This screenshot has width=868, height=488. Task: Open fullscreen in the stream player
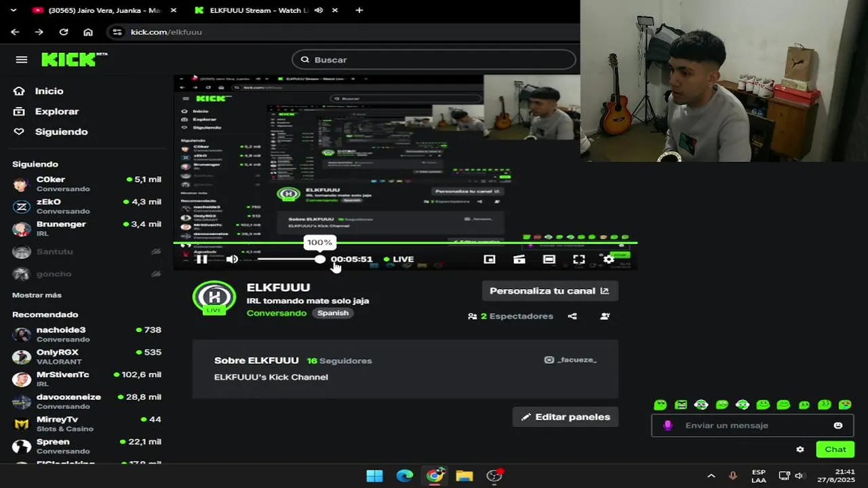tap(579, 259)
